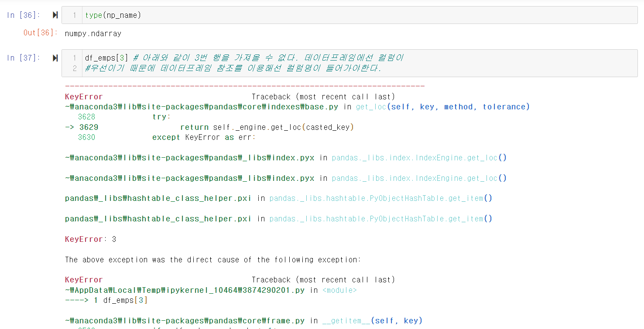Select the In [37]: prompt label
The height and width of the screenshot is (329, 644).
point(24,58)
